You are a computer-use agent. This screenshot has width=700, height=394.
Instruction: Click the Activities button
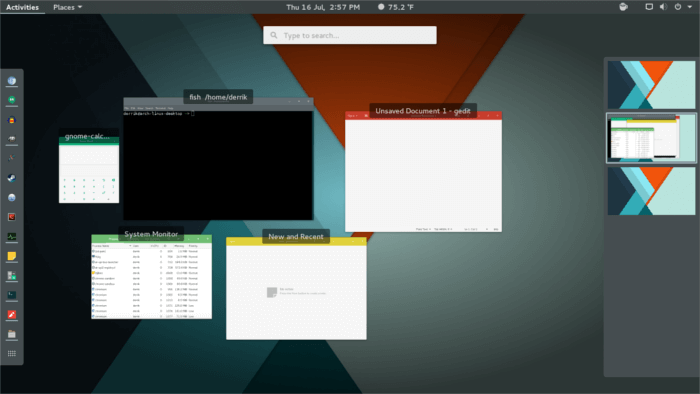(x=22, y=7)
